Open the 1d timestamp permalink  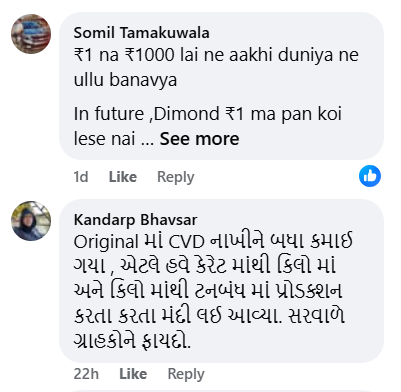[x=81, y=177]
